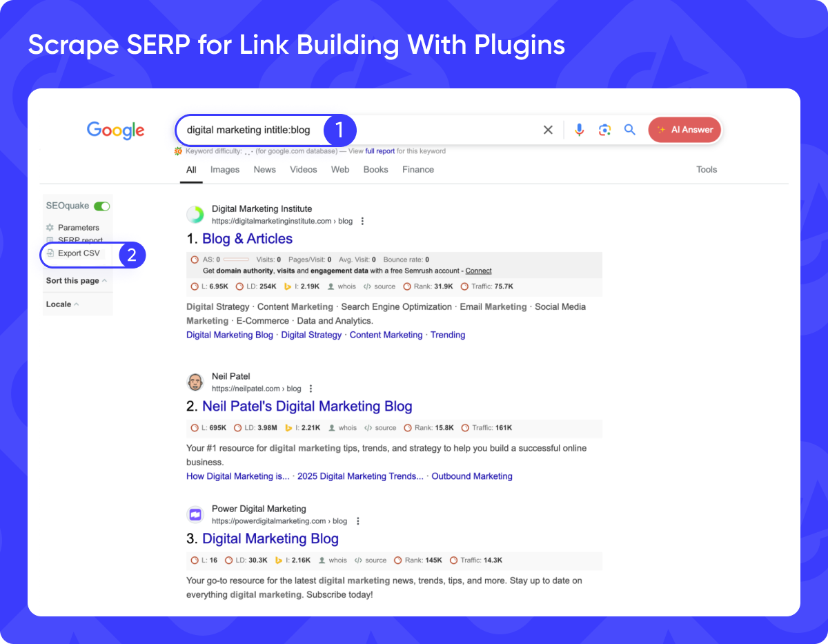This screenshot has height=644, width=828.
Task: Open the Digital Marketing Blog sitelink under result one
Action: (x=230, y=335)
